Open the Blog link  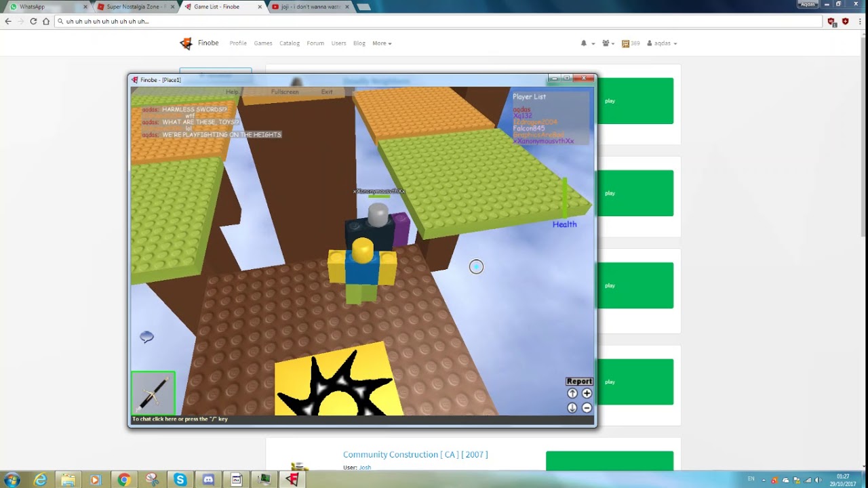359,43
